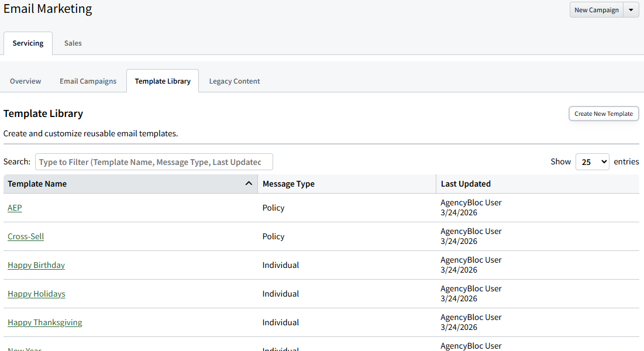Select the Template Library tab
Screen dimensions: 644x351
162,81
